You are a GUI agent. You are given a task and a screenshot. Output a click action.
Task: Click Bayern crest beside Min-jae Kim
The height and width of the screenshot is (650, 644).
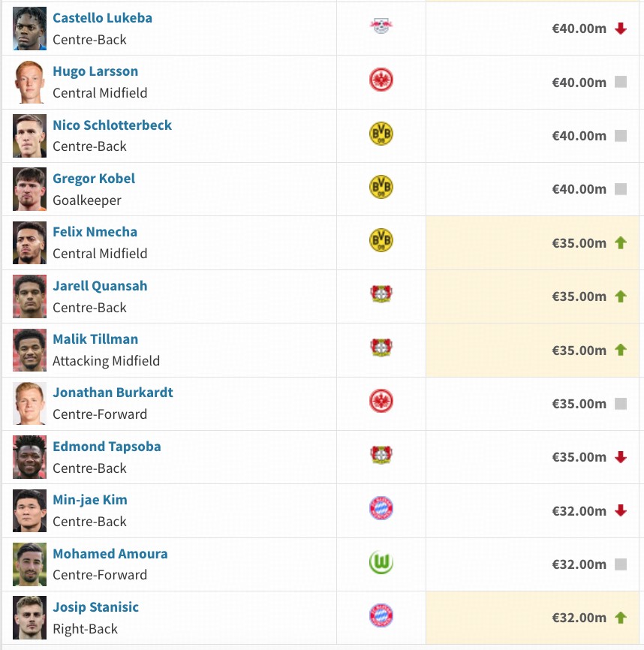tap(381, 509)
